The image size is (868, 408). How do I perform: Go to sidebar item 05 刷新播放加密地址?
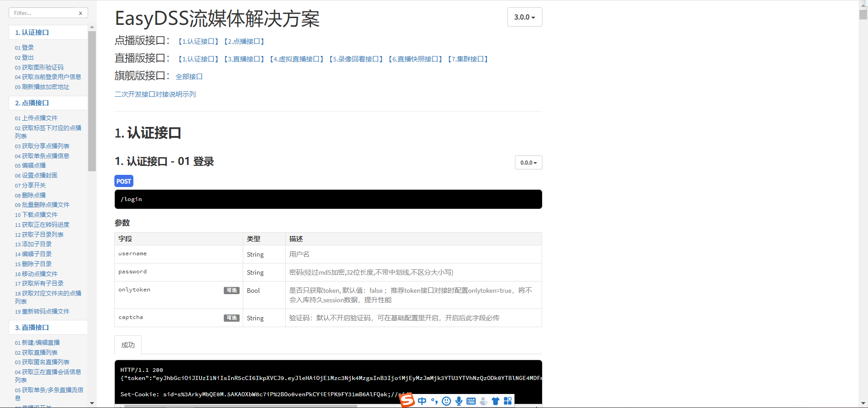click(x=42, y=87)
